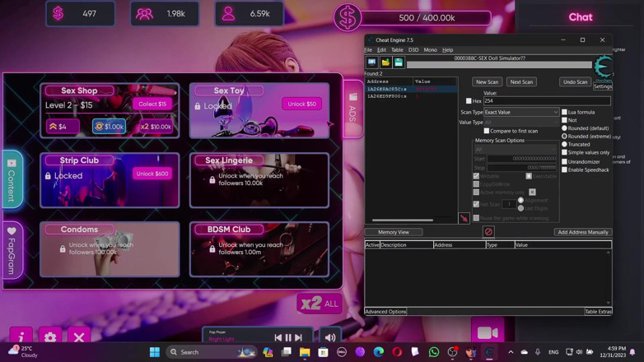
Task: Switch to the Content side tab
Action: pyautogui.click(x=12, y=180)
